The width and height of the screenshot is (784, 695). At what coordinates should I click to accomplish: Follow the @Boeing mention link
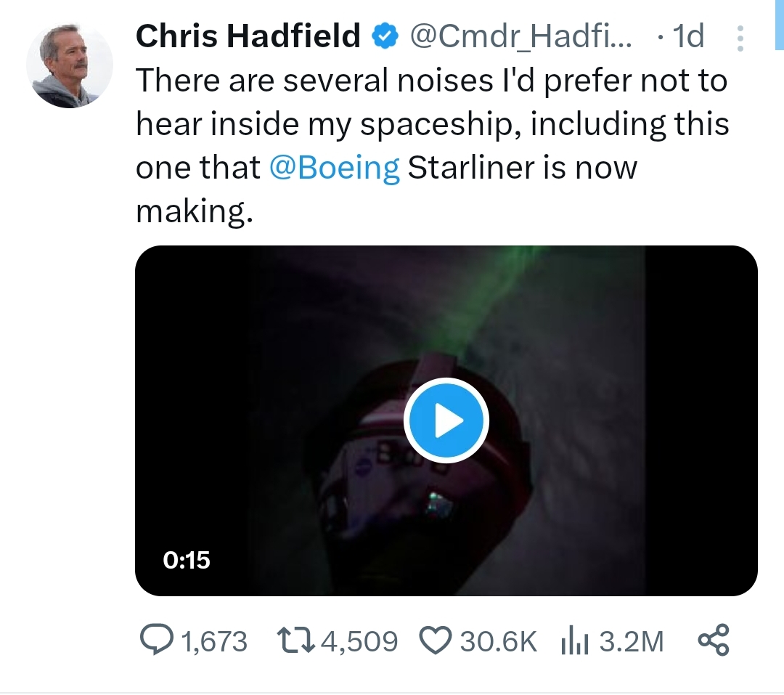[335, 168]
